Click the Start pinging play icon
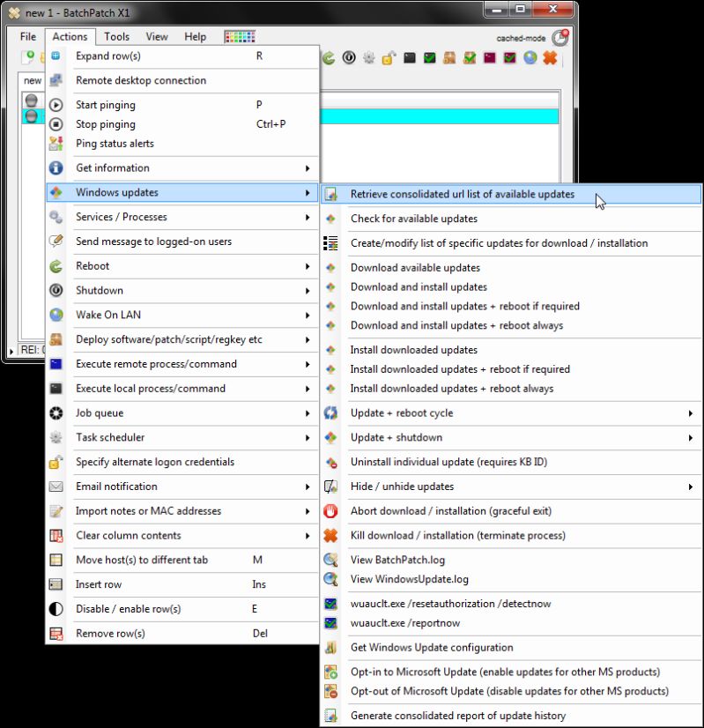The height and width of the screenshot is (728, 704). [56, 105]
